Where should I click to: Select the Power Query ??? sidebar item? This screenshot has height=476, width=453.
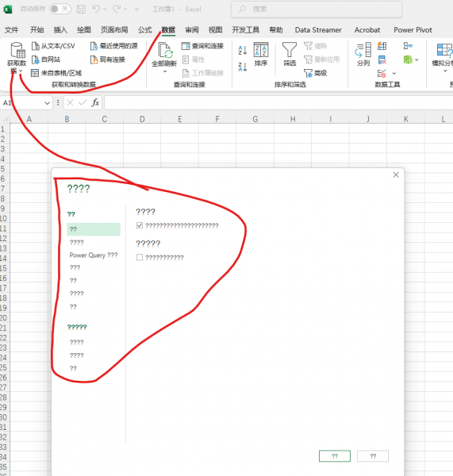pos(94,255)
